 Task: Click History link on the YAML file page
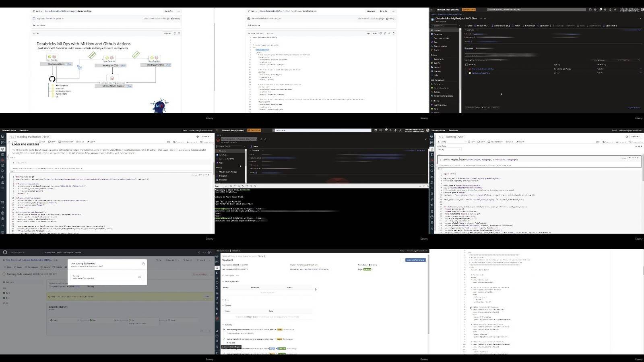point(390,19)
